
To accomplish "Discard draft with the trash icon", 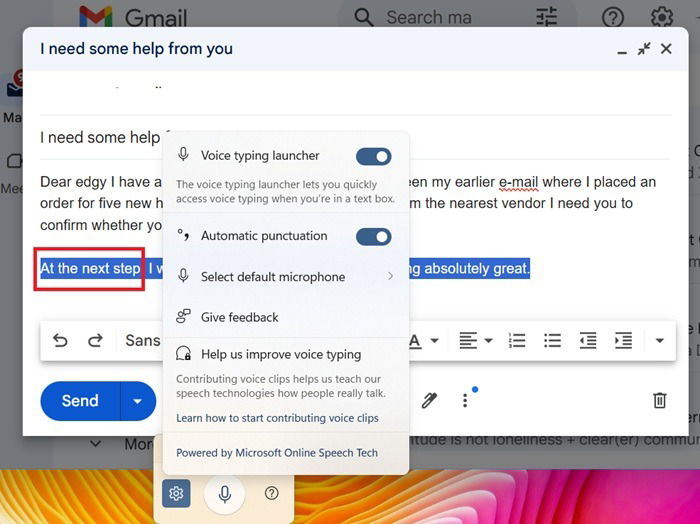I will pyautogui.click(x=659, y=400).
